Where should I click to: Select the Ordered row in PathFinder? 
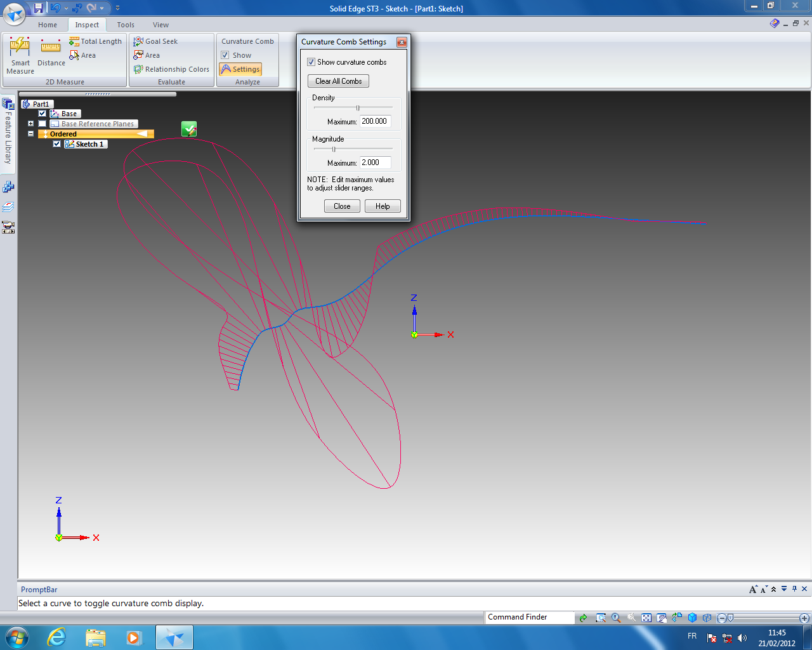pyautogui.click(x=96, y=134)
